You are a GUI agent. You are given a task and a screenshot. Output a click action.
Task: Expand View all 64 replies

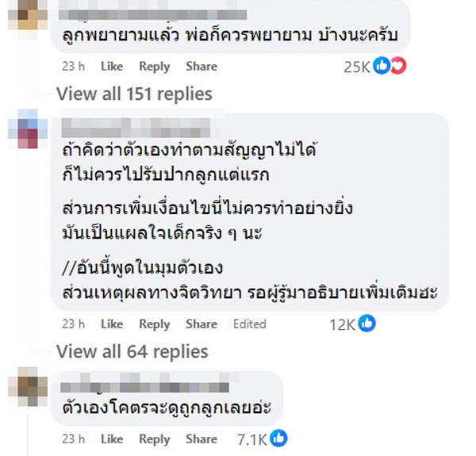(132, 351)
